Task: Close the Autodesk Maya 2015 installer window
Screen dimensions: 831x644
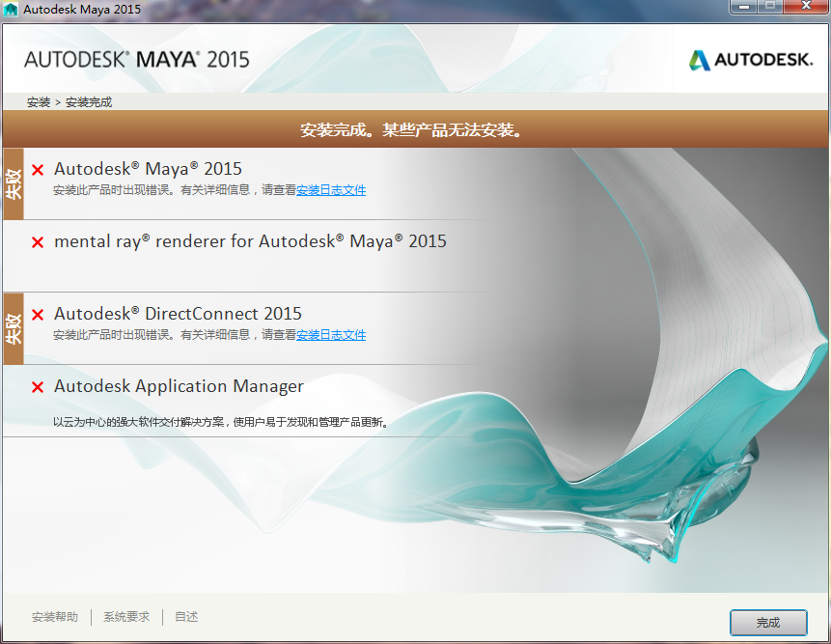Action: tap(806, 7)
